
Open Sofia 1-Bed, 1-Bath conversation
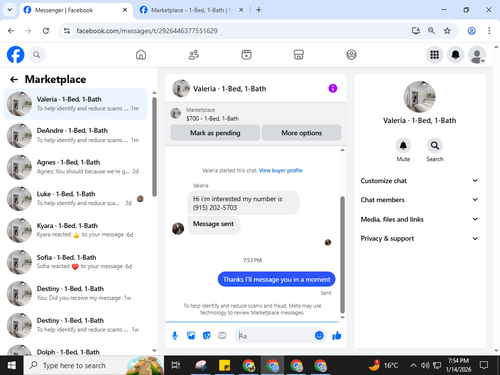pos(75,262)
